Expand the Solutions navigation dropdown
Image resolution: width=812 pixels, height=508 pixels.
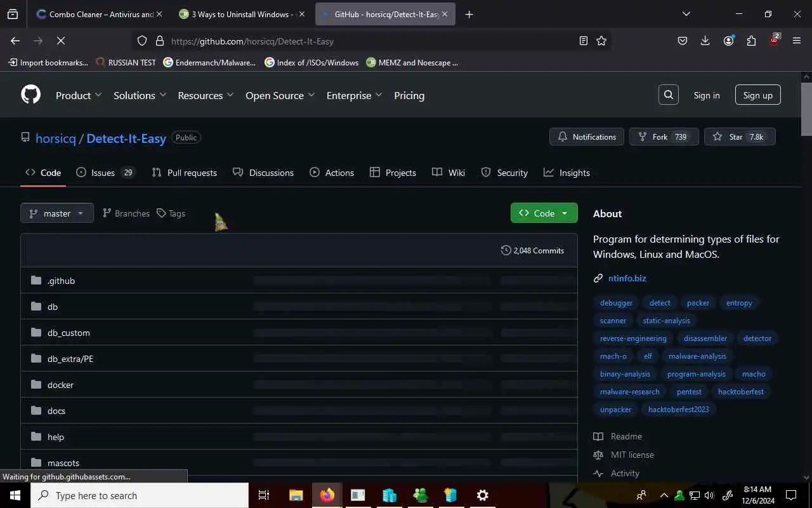(x=140, y=95)
